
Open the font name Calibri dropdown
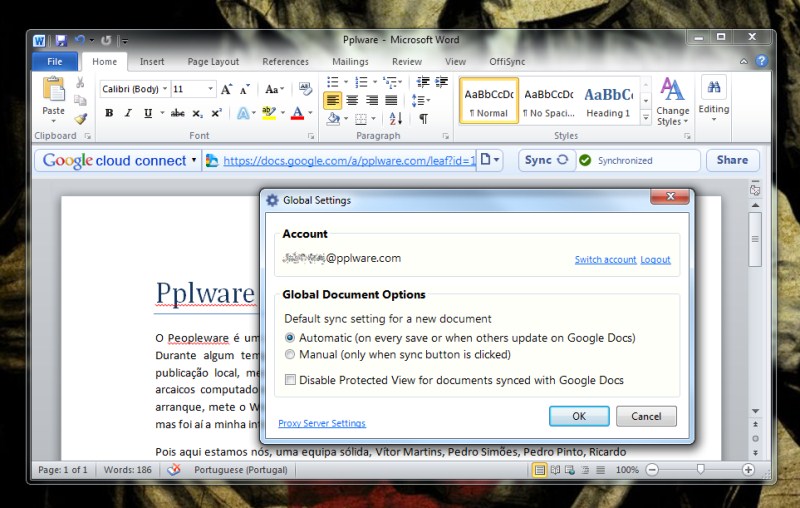pyautogui.click(x=165, y=89)
